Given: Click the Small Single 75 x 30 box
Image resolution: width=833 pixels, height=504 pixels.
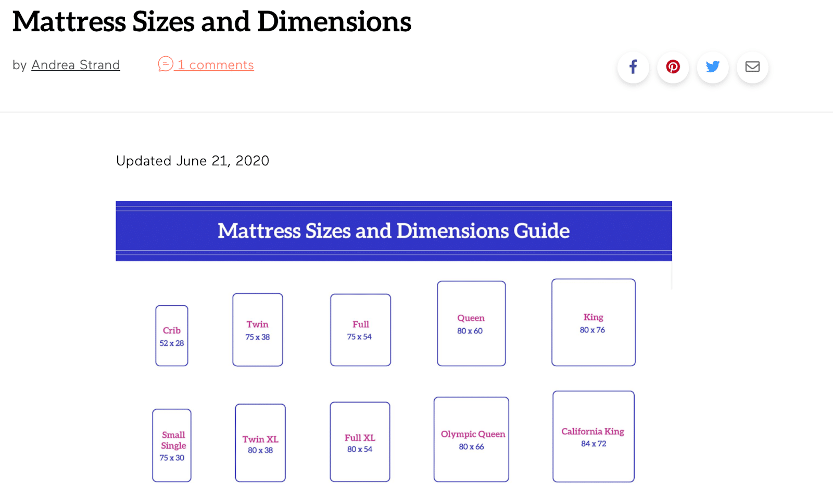Looking at the screenshot, I should coord(172,445).
